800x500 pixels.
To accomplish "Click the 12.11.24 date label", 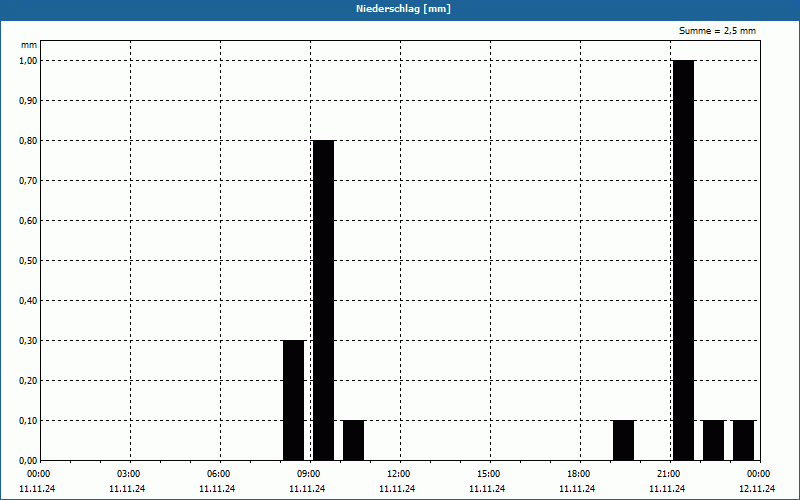I will pos(757,488).
